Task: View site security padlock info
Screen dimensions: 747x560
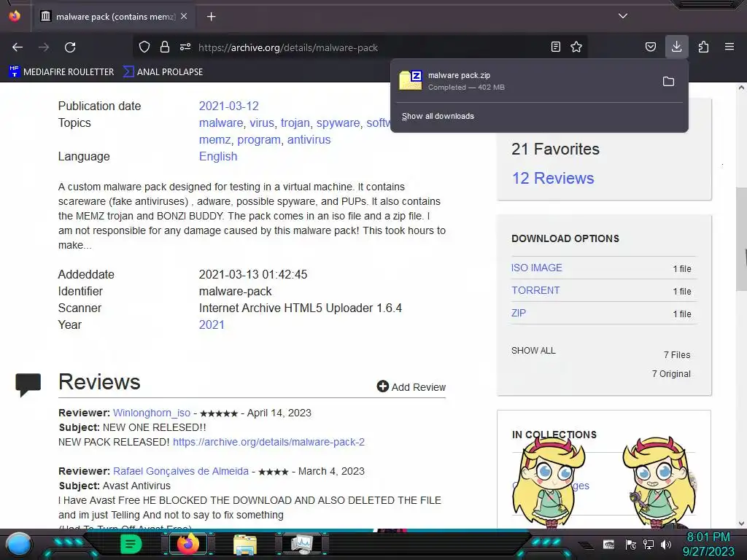Action: [165, 47]
